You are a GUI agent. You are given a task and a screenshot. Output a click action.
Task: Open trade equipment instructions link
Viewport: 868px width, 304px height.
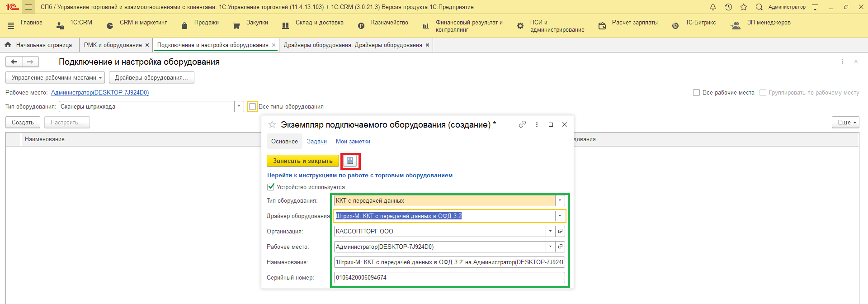(x=359, y=175)
